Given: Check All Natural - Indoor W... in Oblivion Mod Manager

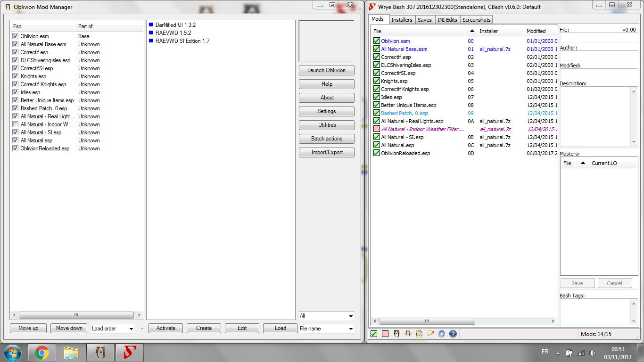Looking at the screenshot, I should click(x=16, y=124).
